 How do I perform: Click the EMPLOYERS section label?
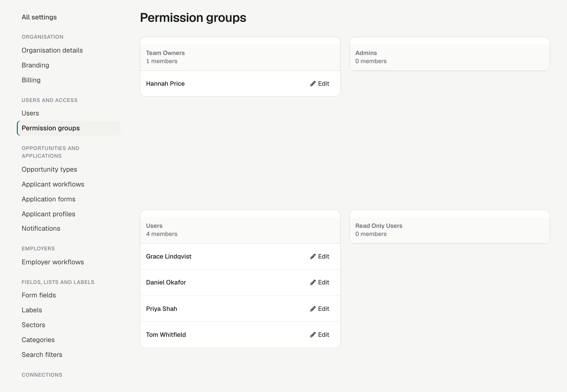click(38, 248)
